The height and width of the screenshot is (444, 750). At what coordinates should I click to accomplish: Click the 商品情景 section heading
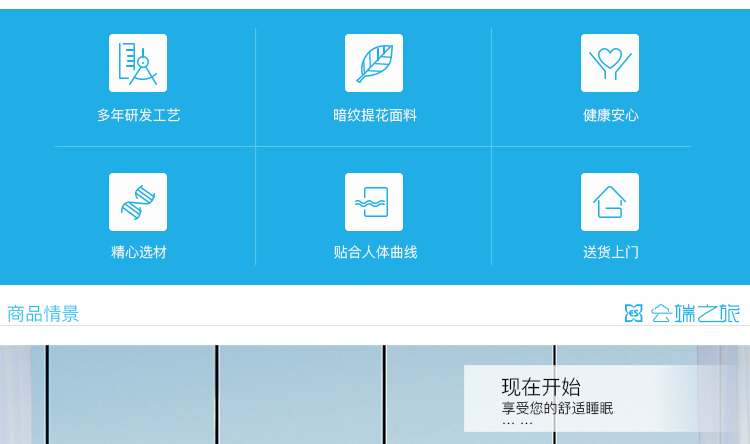pos(43,314)
